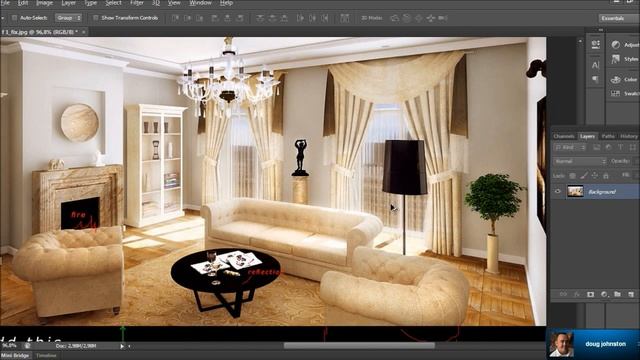
Task: Toggle filter for shape layers
Action: pyautogui.click(x=632, y=147)
